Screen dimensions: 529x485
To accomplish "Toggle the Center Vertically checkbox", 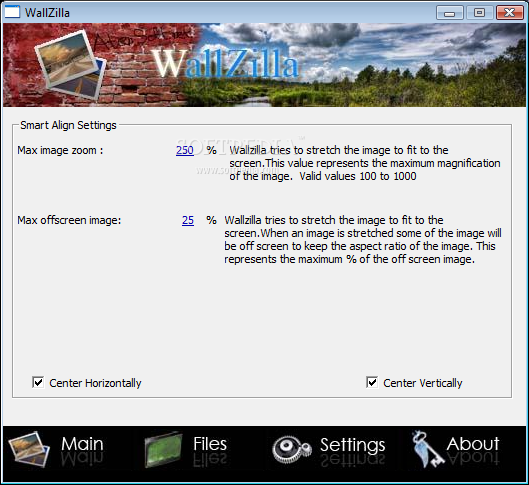I will tap(372, 382).
